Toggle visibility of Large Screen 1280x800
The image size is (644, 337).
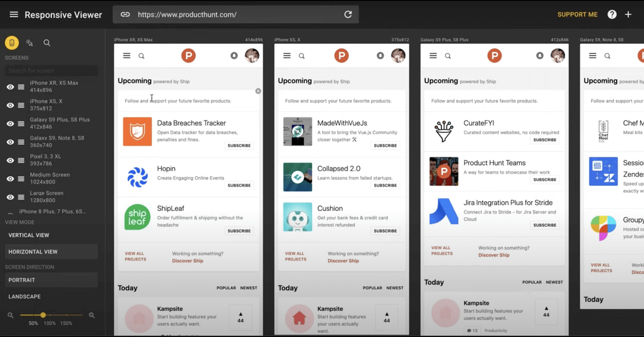(10, 197)
